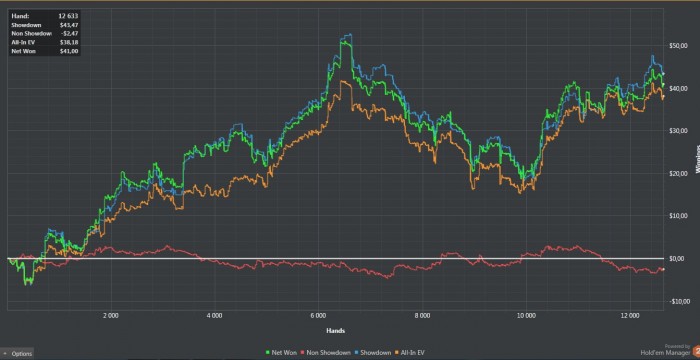Toggle the Net Won legend entry

[x=281, y=353]
